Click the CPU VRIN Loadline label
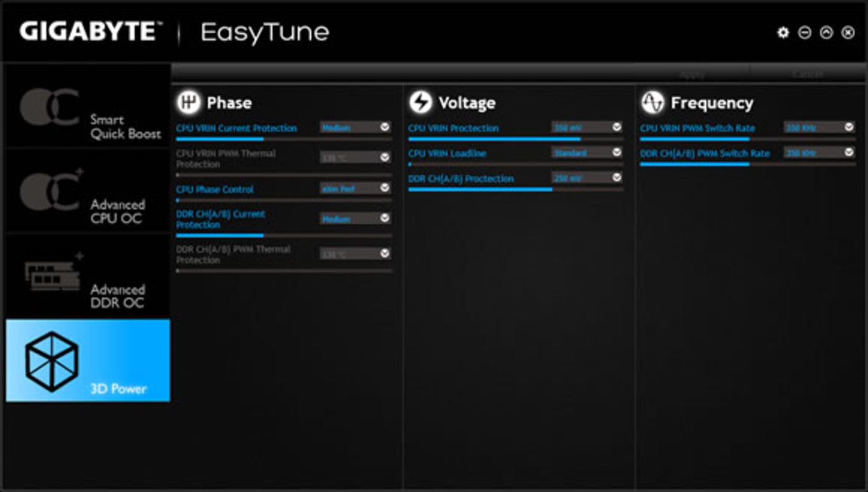 point(447,153)
